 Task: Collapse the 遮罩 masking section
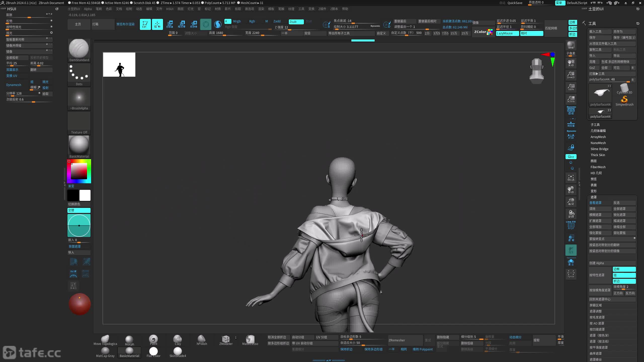[593, 197]
